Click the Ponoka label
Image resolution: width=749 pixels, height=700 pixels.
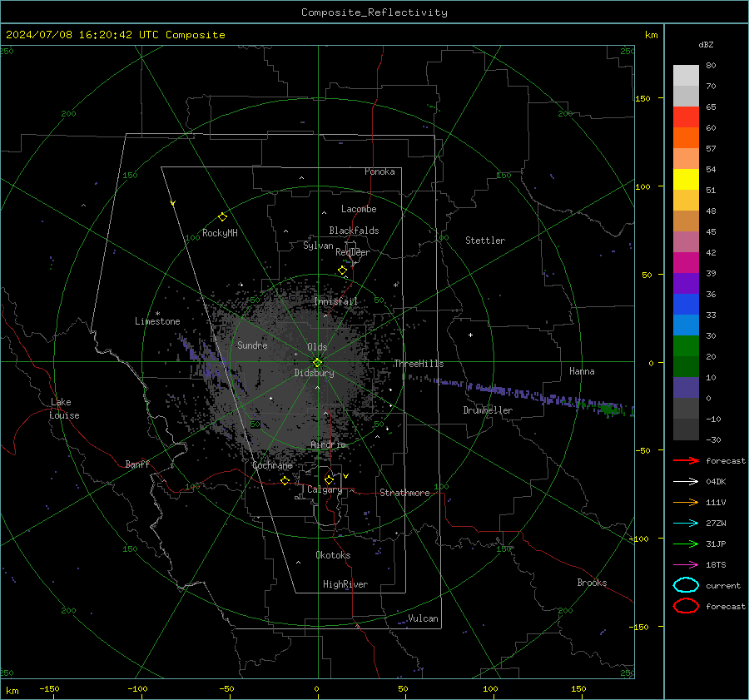point(379,171)
